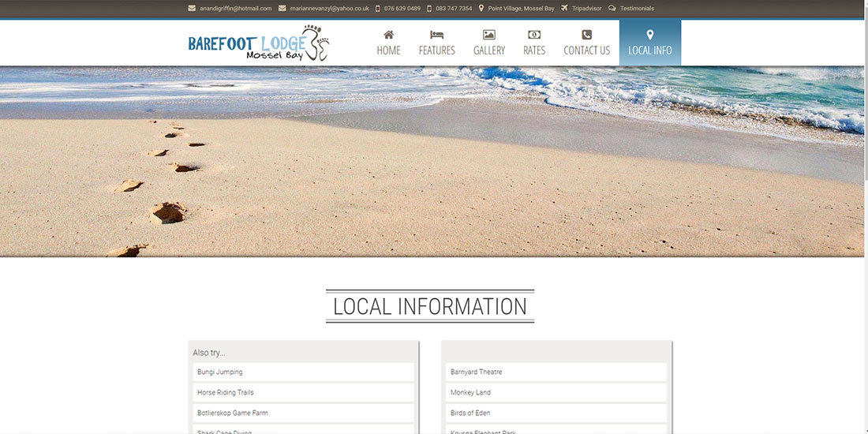
Task: Open the anandigriffin@hotmail.com email link
Action: pos(236,9)
